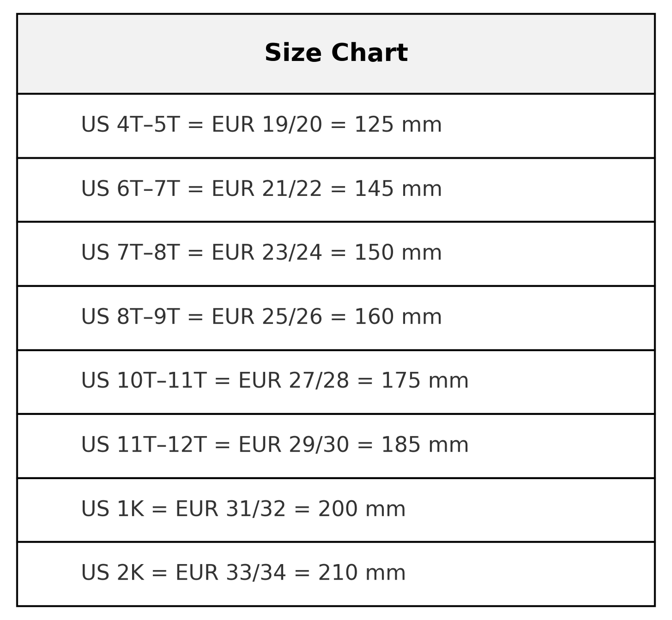This screenshot has height=620, width=672.
Task: Click the EUR 33/34 size text
Action: [x=230, y=573]
